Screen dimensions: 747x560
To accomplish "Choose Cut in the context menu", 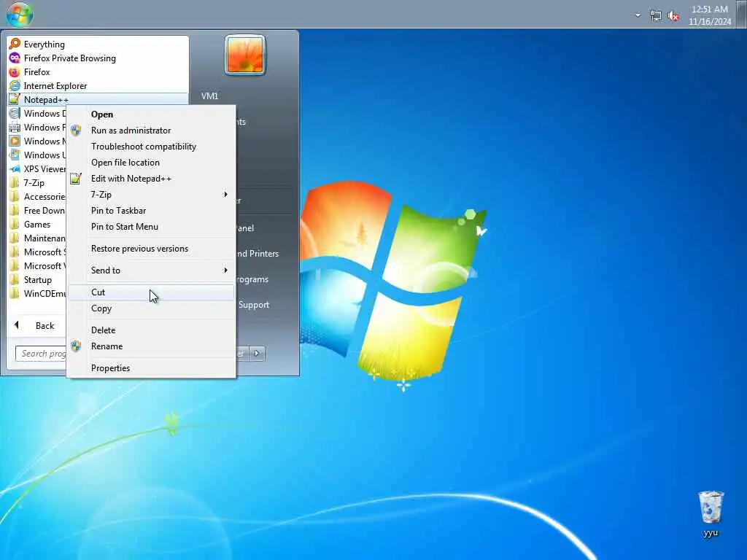I will click(151, 292).
